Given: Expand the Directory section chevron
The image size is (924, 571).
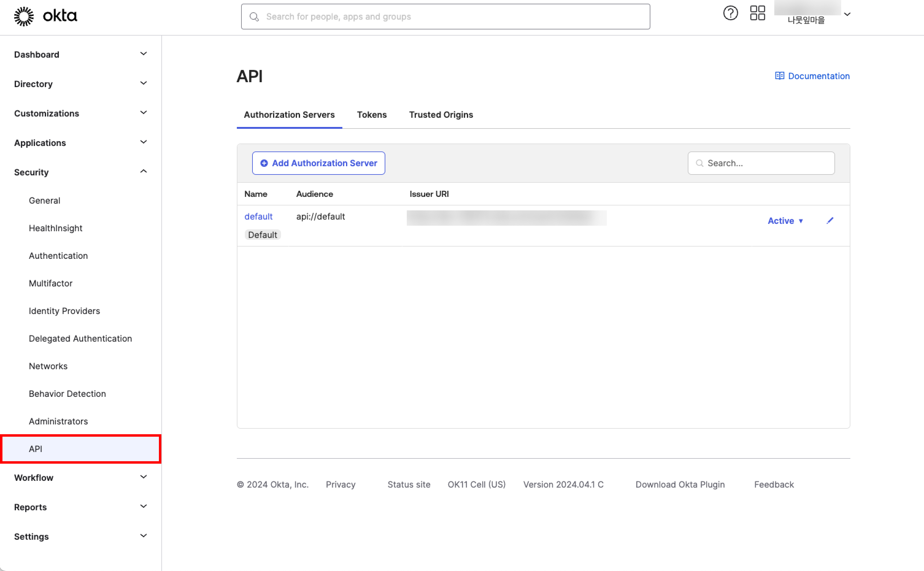Looking at the screenshot, I should tap(144, 83).
